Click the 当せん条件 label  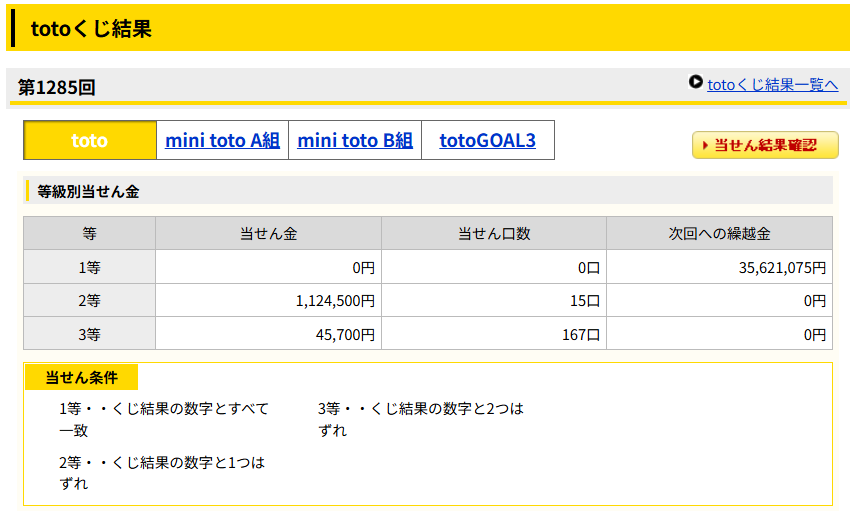tap(81, 377)
